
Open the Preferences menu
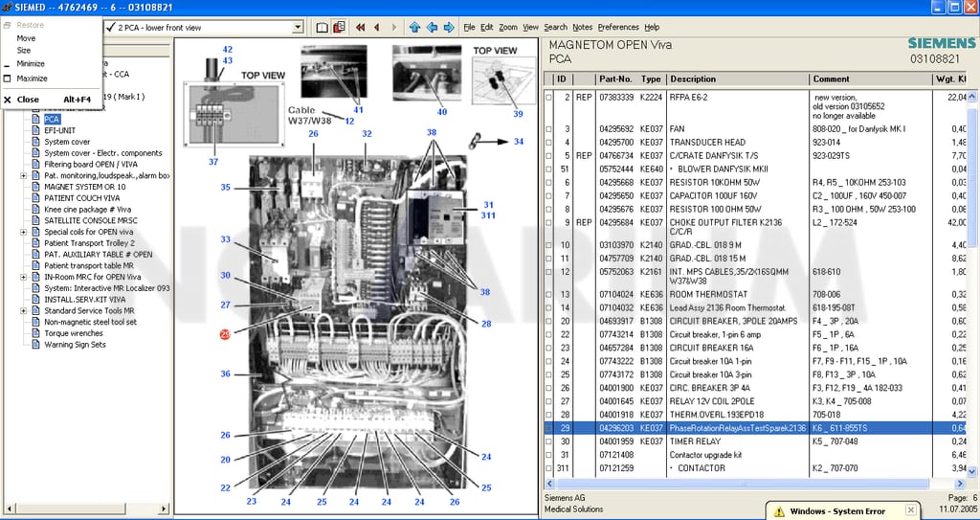[618, 28]
